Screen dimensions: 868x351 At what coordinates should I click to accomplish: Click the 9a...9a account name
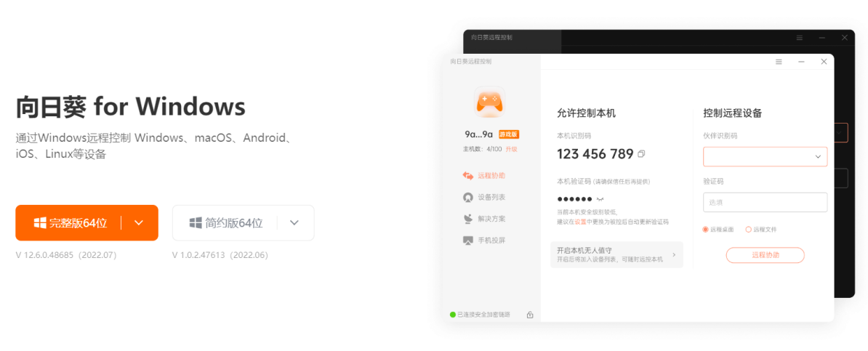(479, 134)
